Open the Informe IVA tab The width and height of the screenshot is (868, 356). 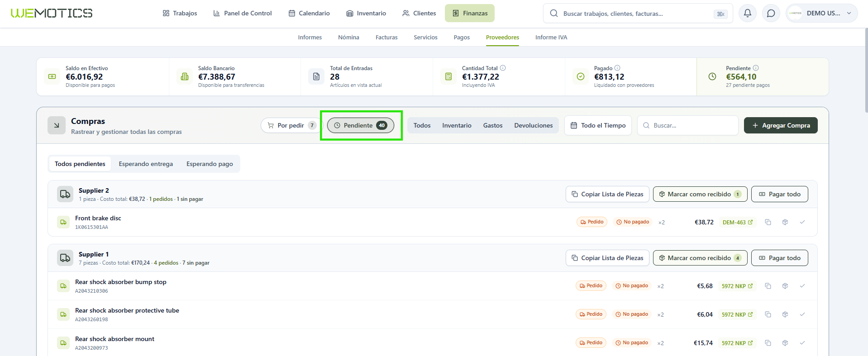[x=551, y=38]
